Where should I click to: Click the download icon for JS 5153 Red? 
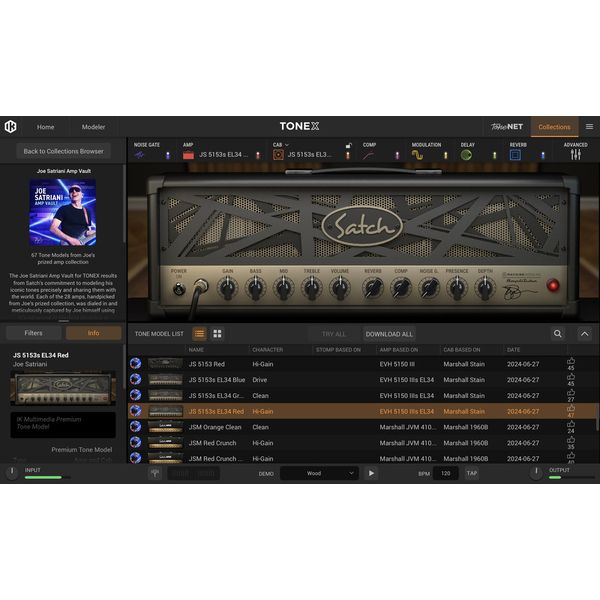[135, 363]
